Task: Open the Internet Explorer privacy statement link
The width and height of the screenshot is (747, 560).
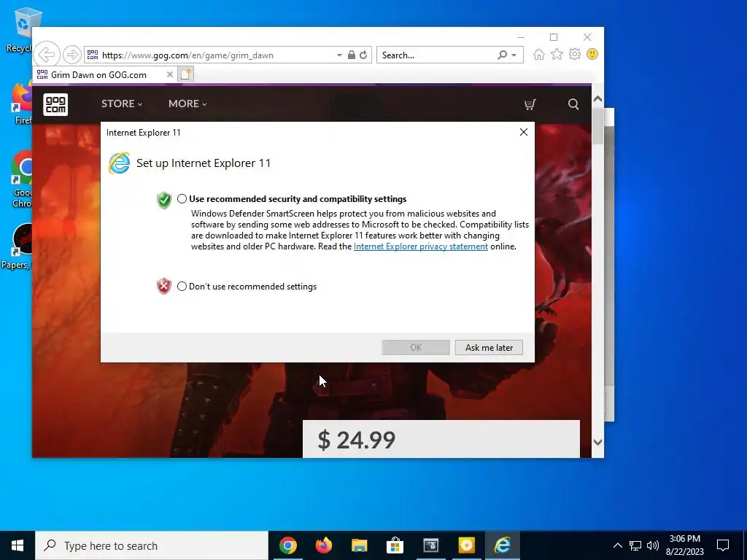Action: pyautogui.click(x=421, y=246)
